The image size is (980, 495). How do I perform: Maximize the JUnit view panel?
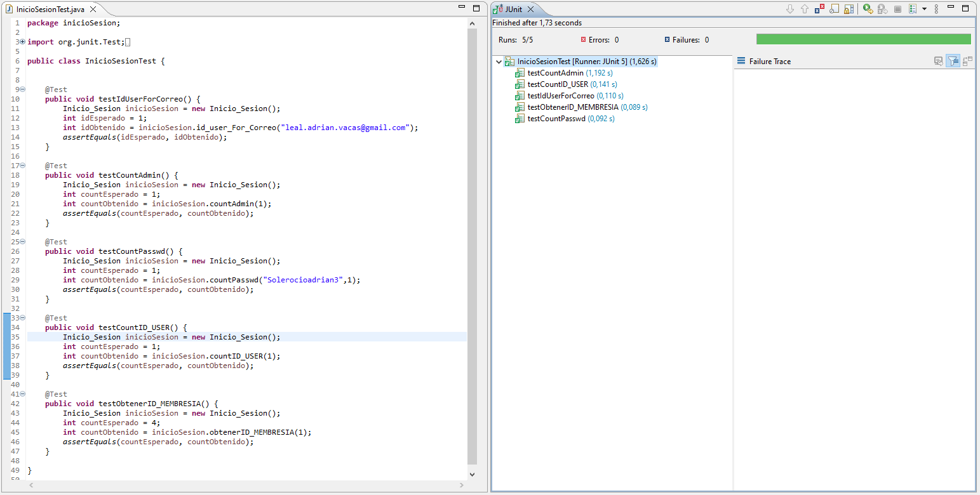pos(966,8)
